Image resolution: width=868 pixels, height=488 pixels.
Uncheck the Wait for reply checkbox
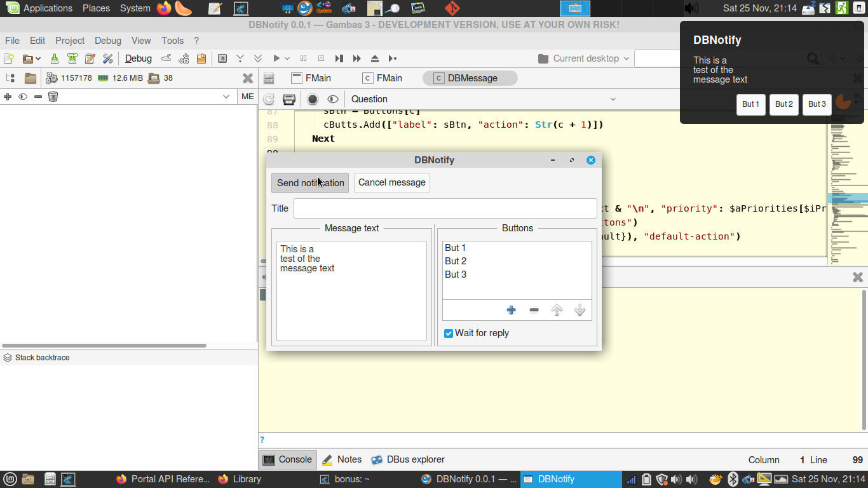click(x=449, y=334)
